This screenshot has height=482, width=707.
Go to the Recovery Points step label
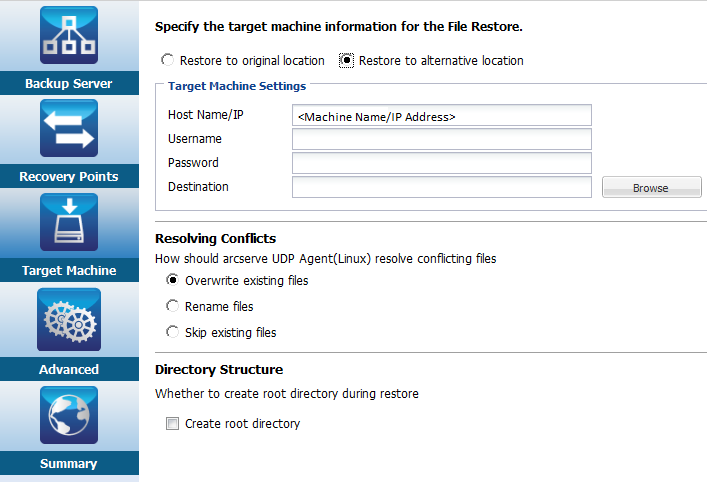[x=69, y=177]
